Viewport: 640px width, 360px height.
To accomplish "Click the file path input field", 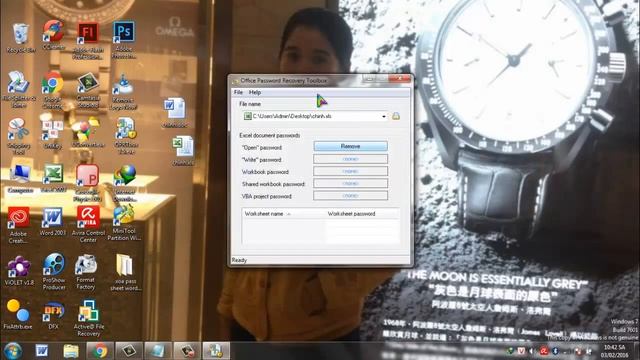I will click(315, 116).
